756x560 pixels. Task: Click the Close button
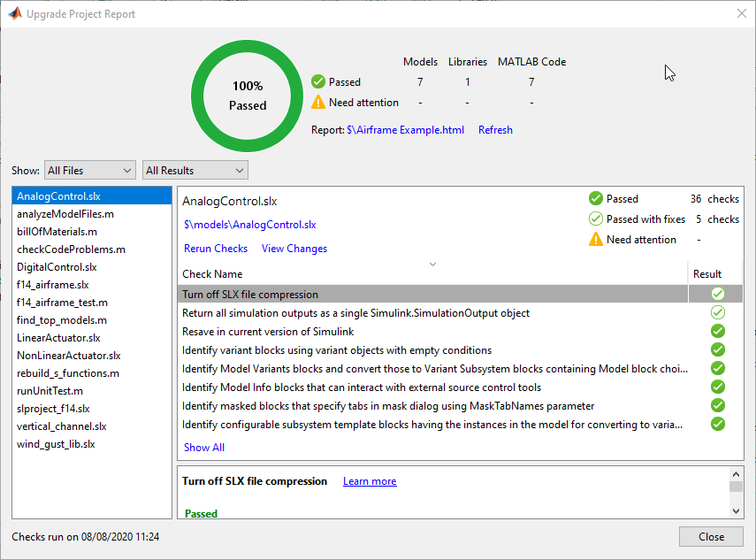pos(711,537)
